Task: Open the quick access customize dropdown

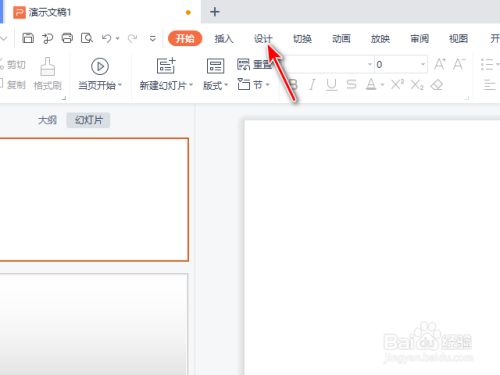Action: click(x=153, y=39)
